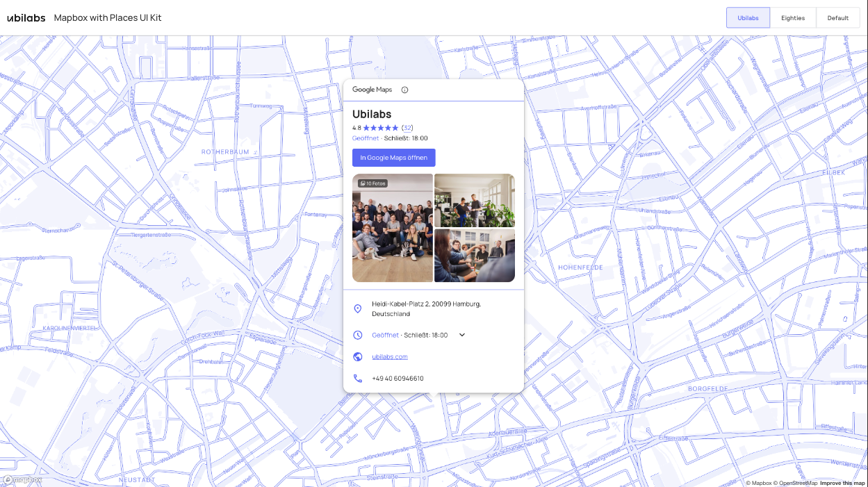Click the info icon next to Google Maps
This screenshot has height=487, width=868.
pos(404,90)
